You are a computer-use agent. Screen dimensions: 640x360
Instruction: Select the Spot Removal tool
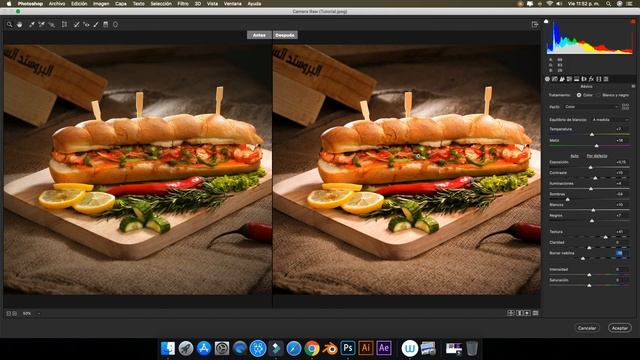76,25
